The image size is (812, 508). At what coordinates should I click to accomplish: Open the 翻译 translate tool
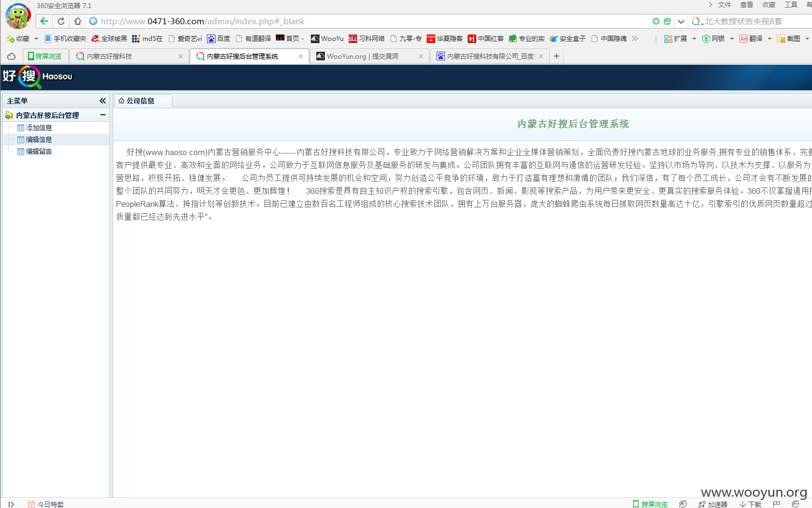click(751, 39)
